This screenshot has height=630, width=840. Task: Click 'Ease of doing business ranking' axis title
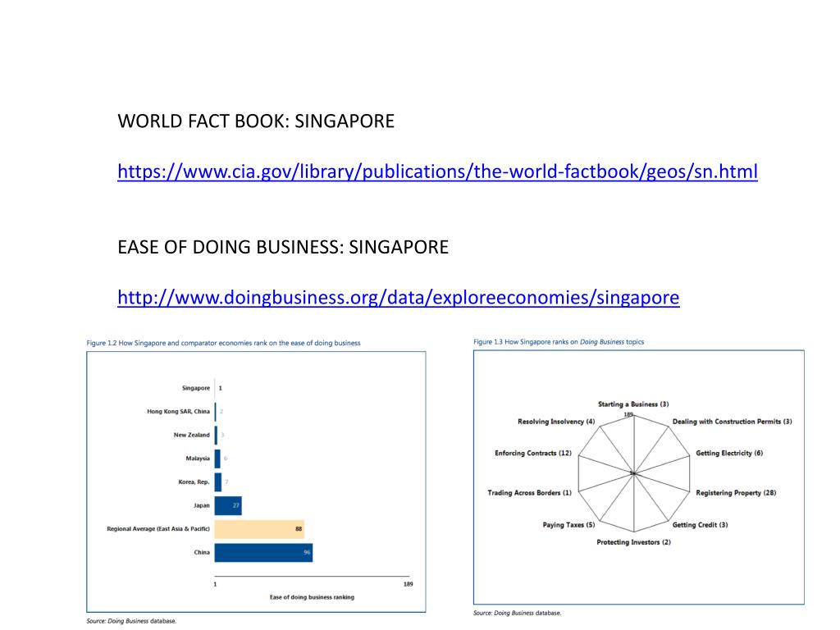312,597
